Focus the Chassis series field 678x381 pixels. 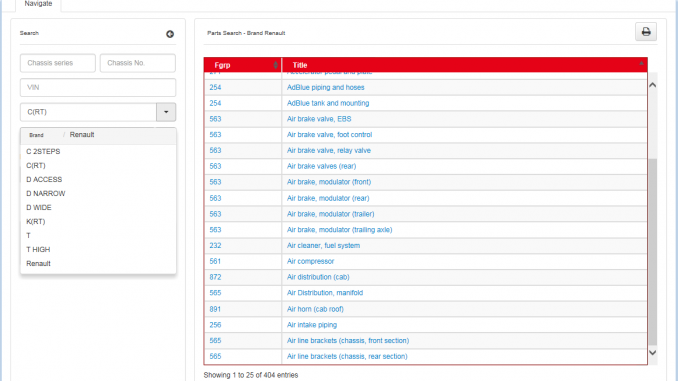(58, 63)
